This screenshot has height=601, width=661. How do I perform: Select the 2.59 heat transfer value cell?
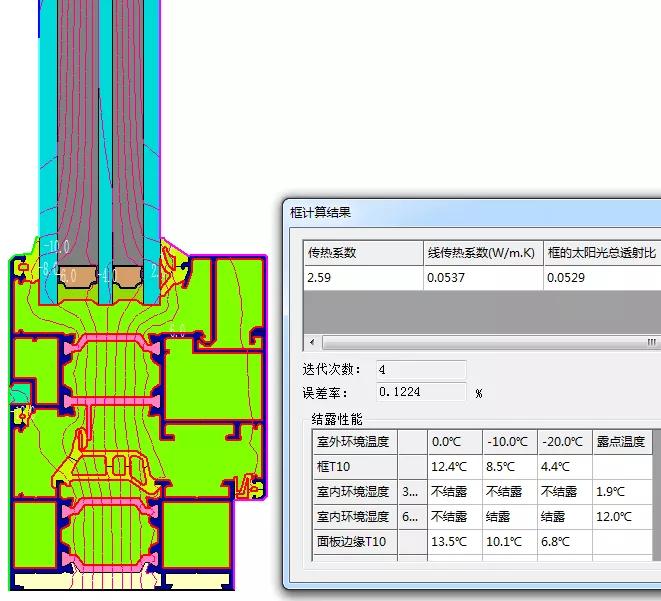(x=362, y=278)
